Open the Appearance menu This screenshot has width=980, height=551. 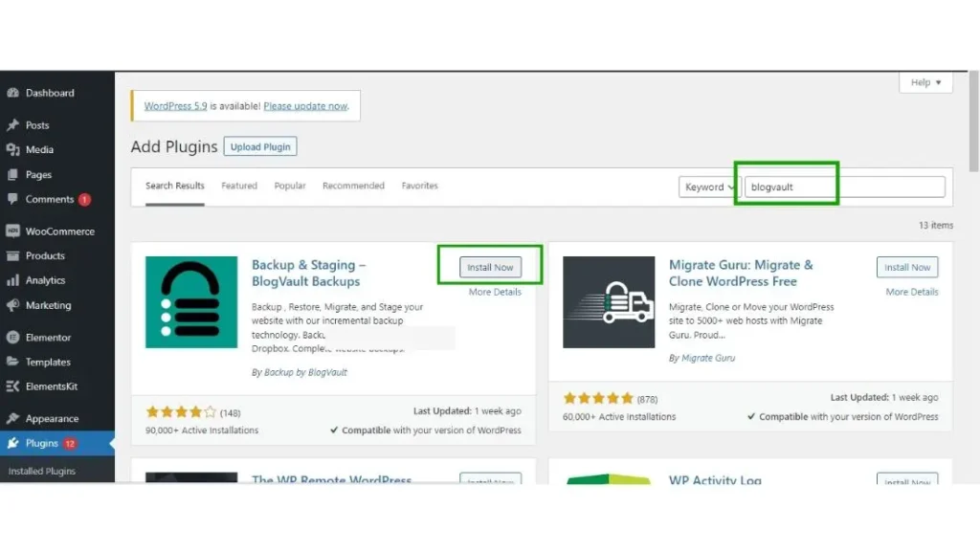52,418
